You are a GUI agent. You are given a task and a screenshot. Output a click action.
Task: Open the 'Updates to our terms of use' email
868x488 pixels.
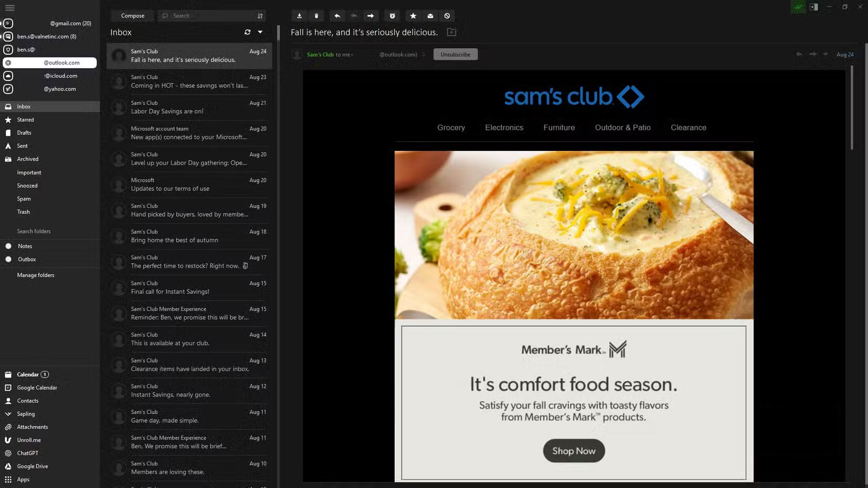pyautogui.click(x=189, y=185)
